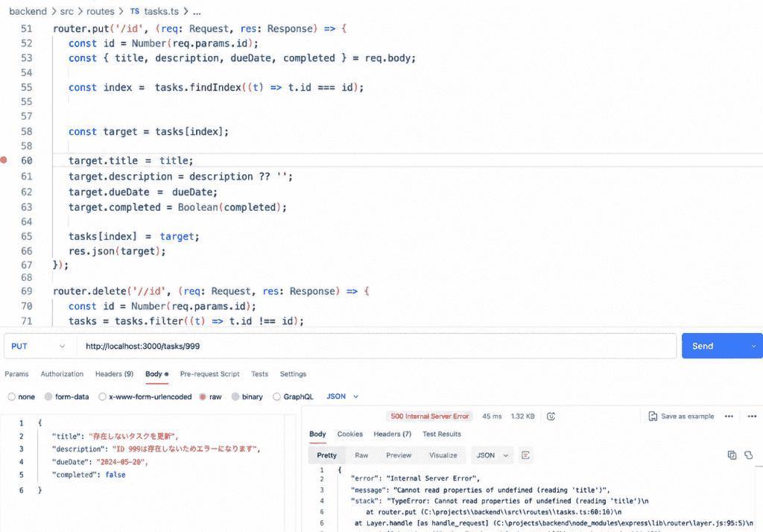Select the x-www-form-urlencoded body type

[x=102, y=397]
